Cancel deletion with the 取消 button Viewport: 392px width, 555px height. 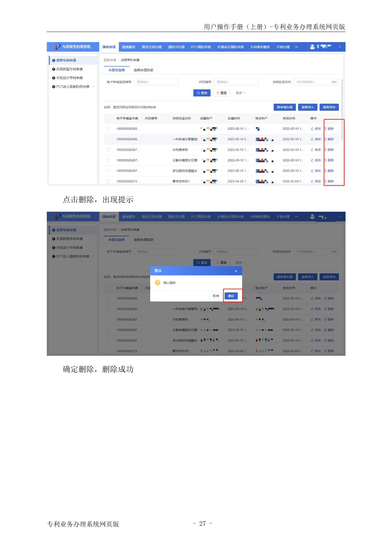pyautogui.click(x=216, y=296)
